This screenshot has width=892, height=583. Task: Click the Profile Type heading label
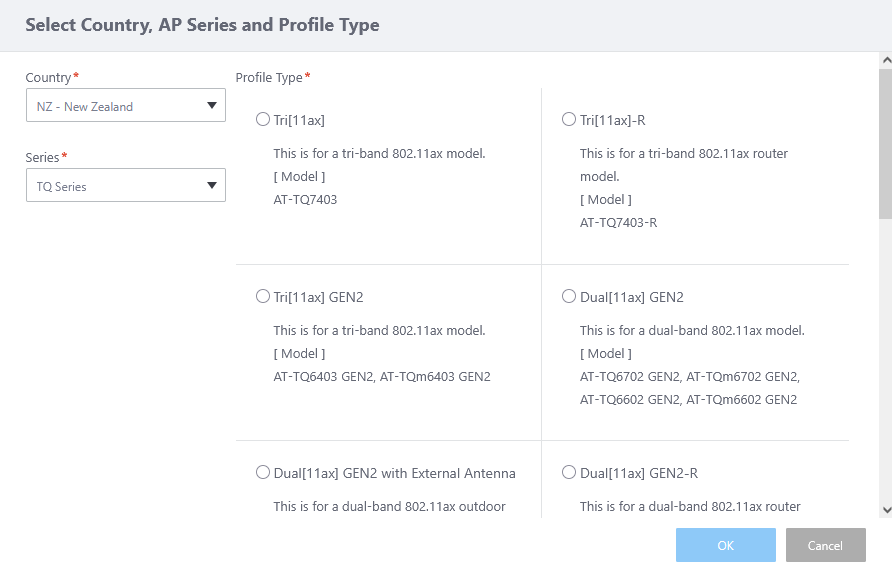269,77
